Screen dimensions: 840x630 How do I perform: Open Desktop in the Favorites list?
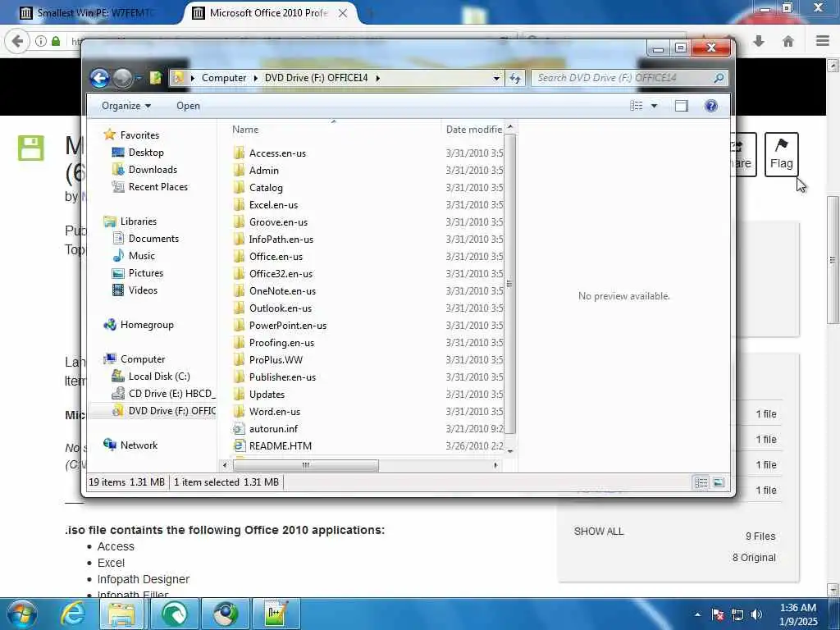click(146, 153)
